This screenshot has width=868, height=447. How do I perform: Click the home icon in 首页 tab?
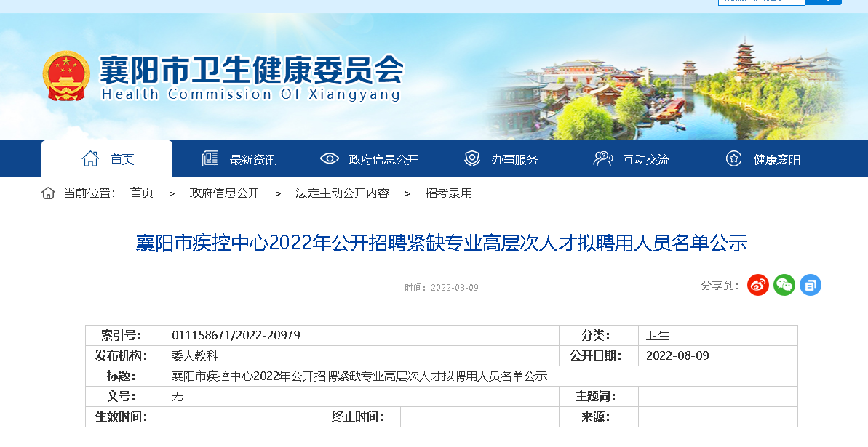90,158
